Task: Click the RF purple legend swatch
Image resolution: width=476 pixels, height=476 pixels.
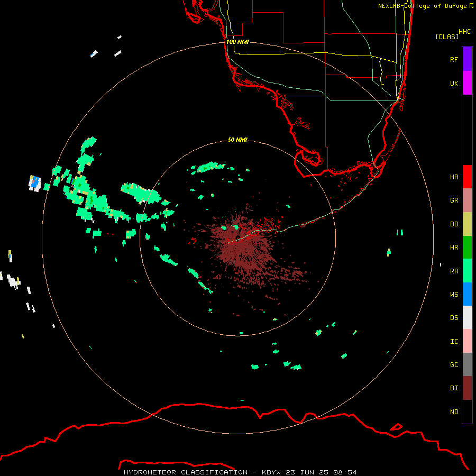Action: (467, 59)
